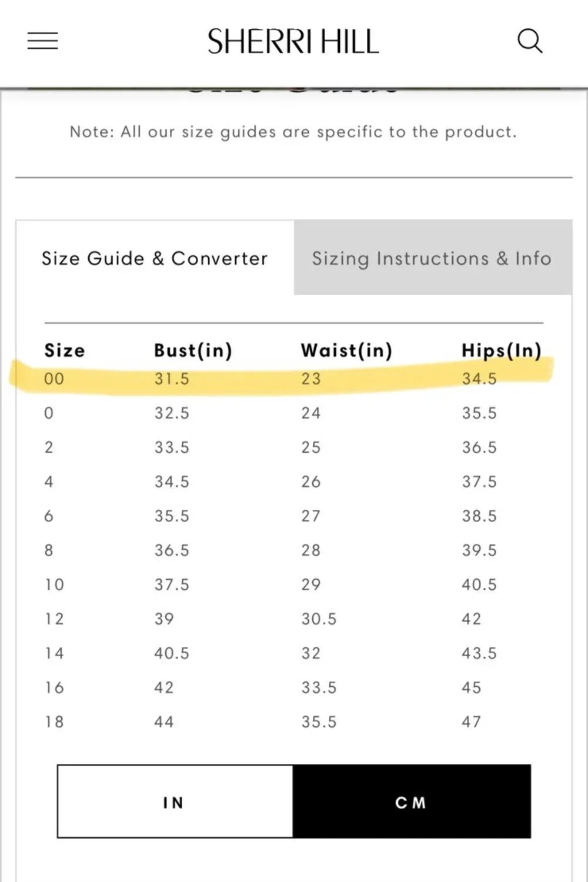Go to the Sherri Hill logo homepage
The height and width of the screenshot is (882, 588).
(x=293, y=42)
